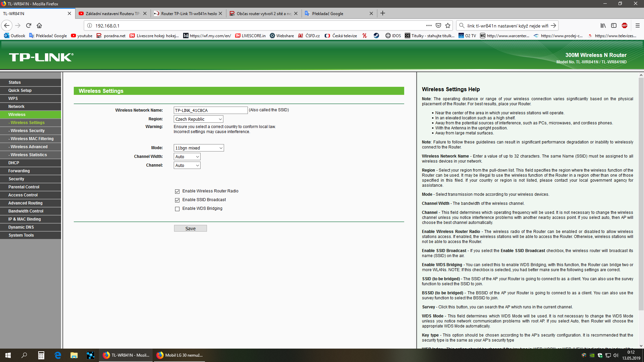This screenshot has width=644, height=362.
Task: Disable SSID Broadcast checkbox
Action: 177,200
